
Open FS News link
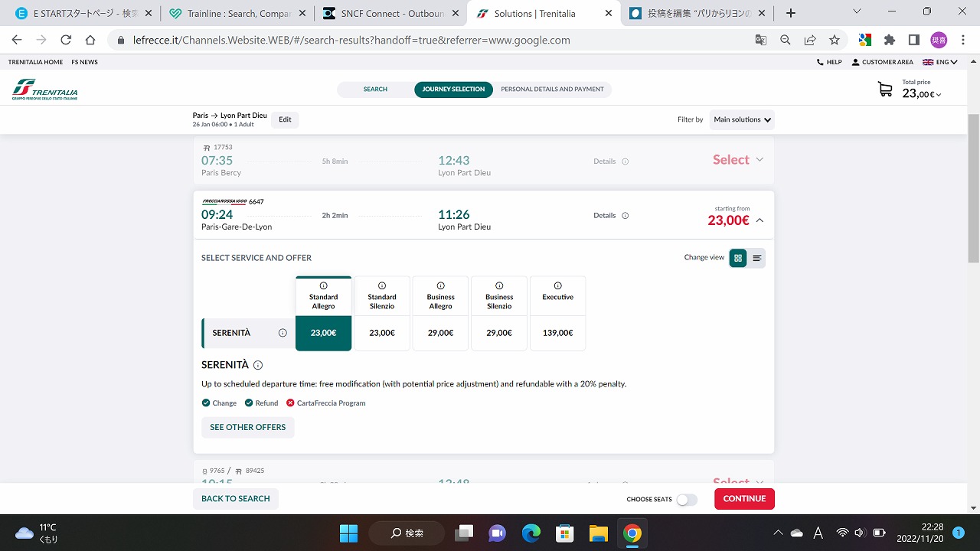click(x=84, y=62)
